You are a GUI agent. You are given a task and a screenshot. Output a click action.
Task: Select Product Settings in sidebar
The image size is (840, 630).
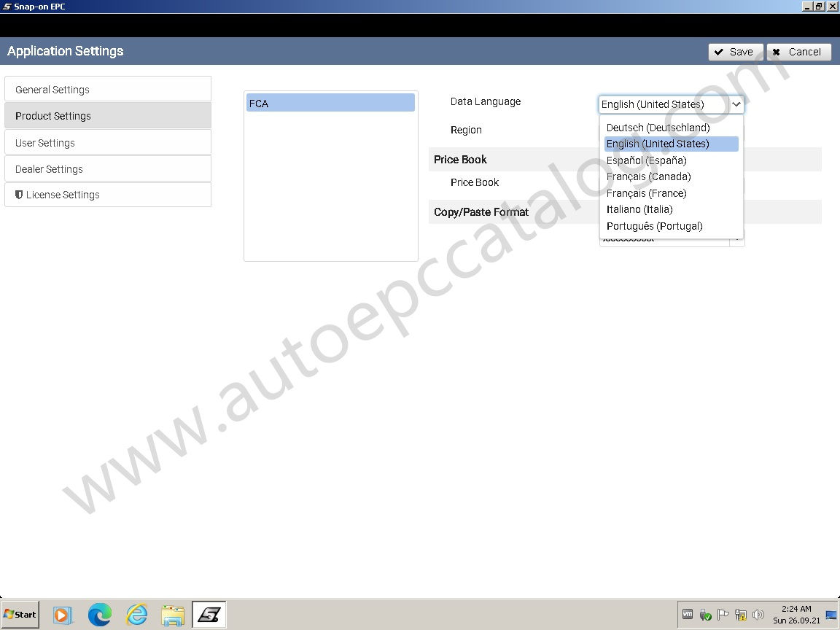click(x=108, y=115)
